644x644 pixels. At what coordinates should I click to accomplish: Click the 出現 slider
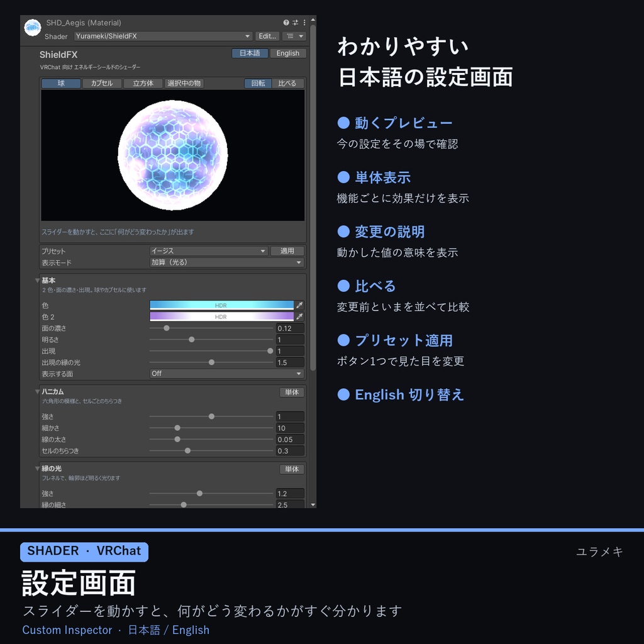click(x=211, y=351)
